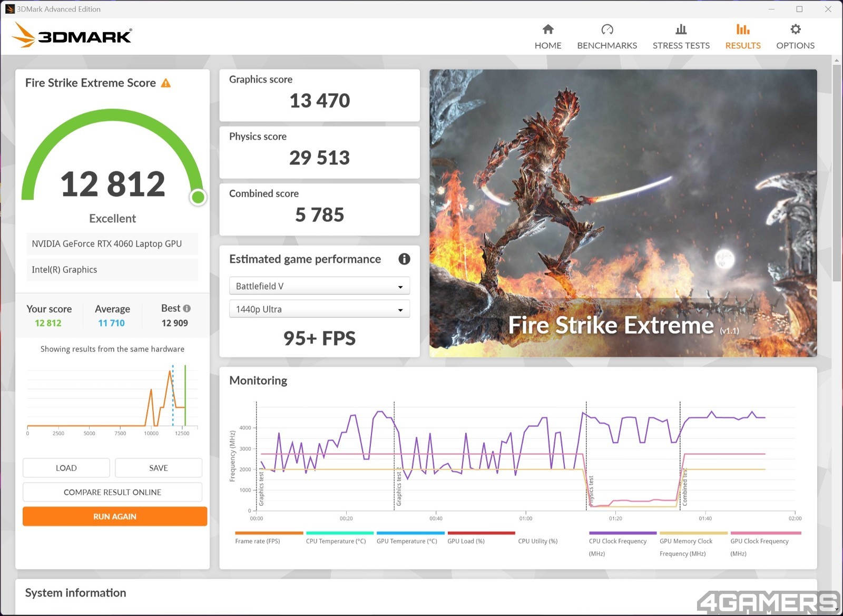
Task: Open the 1440p Ultra resolution dropdown
Action: pyautogui.click(x=319, y=309)
